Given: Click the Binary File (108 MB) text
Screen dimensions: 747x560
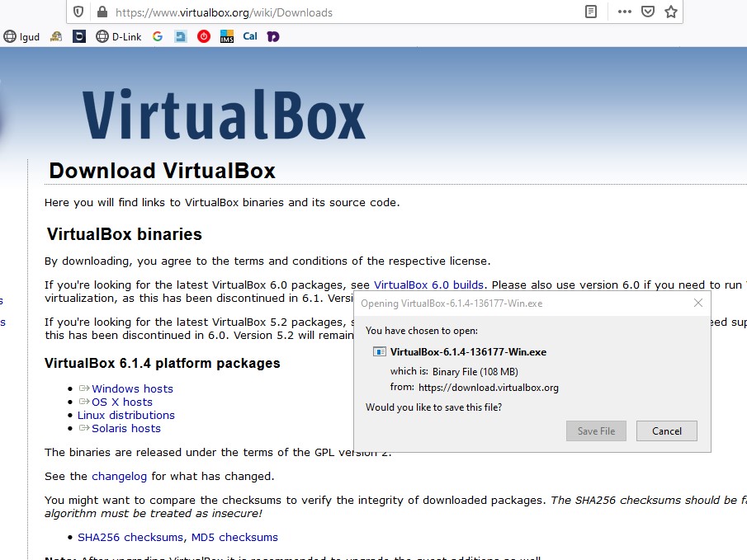Looking at the screenshot, I should 475,371.
